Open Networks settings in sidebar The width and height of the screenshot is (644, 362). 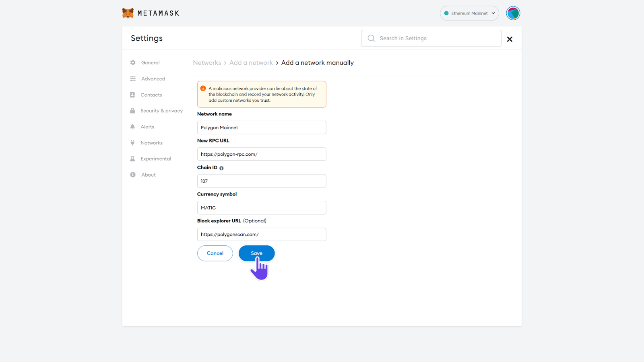(151, 143)
